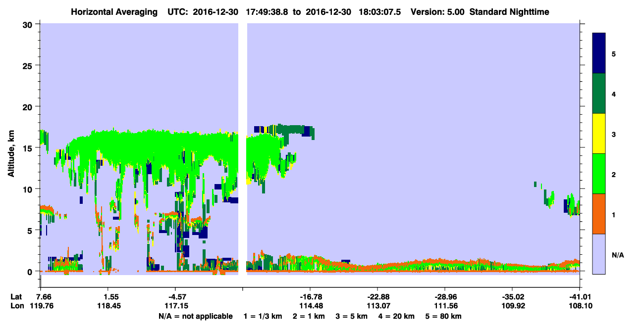
Task: Click latitude value -28.96
Action: coord(445,297)
